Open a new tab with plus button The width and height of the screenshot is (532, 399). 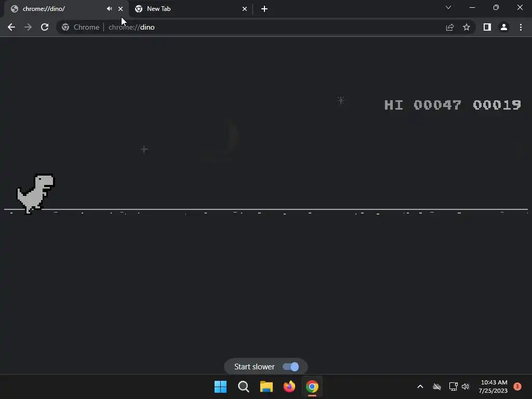[264, 9]
